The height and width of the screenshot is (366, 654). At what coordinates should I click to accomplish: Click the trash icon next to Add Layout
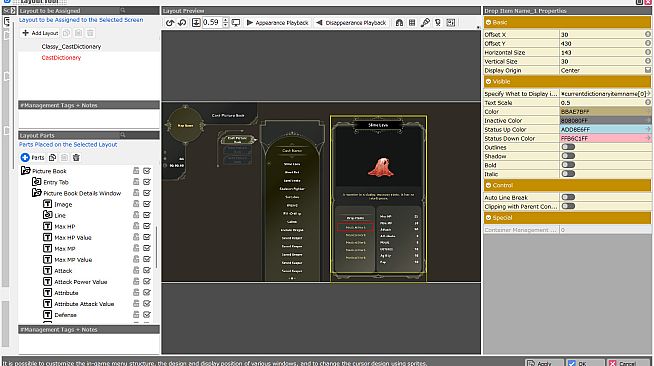[x=91, y=33]
